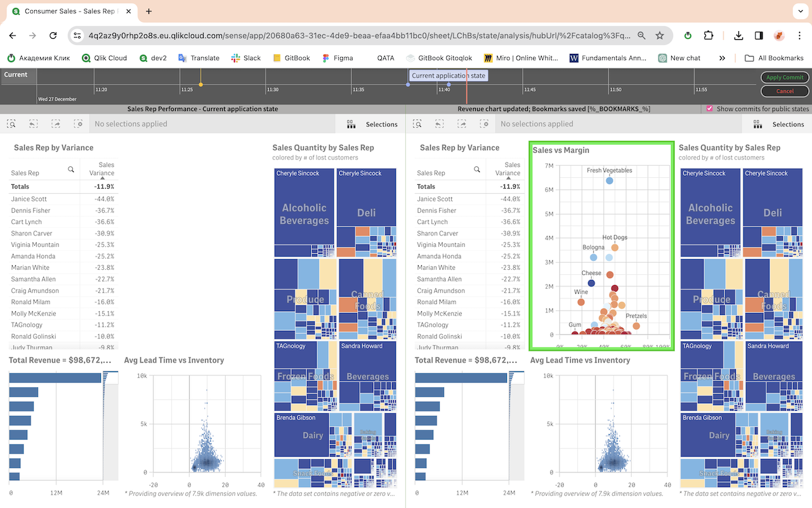Screen dimensions: 812x508
Task: Open smart search in the right selections bar
Action: click(x=417, y=123)
